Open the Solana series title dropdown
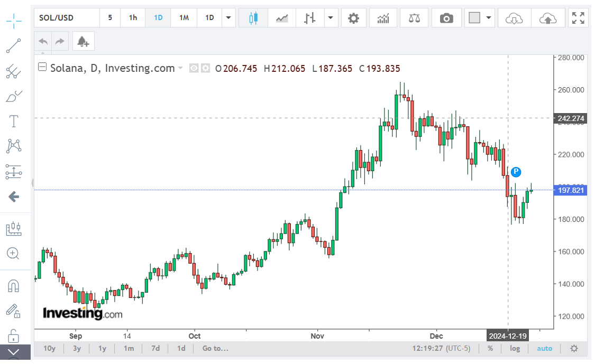 (180, 69)
